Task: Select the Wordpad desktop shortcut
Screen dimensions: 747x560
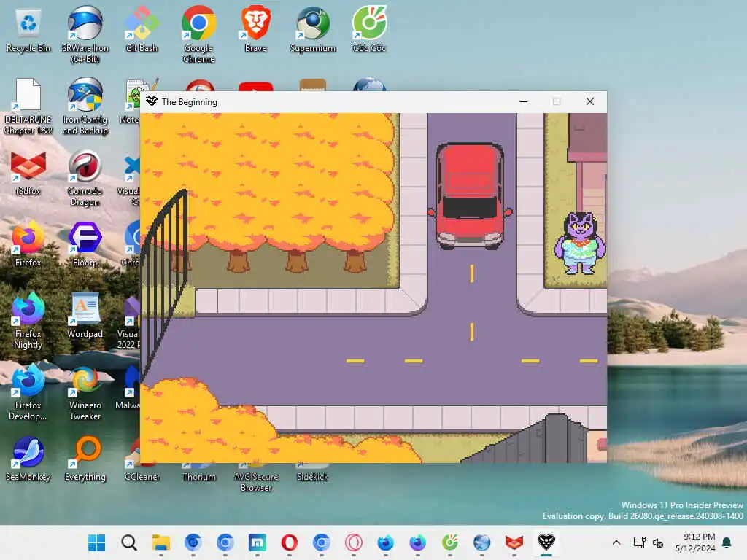Action: 85,315
